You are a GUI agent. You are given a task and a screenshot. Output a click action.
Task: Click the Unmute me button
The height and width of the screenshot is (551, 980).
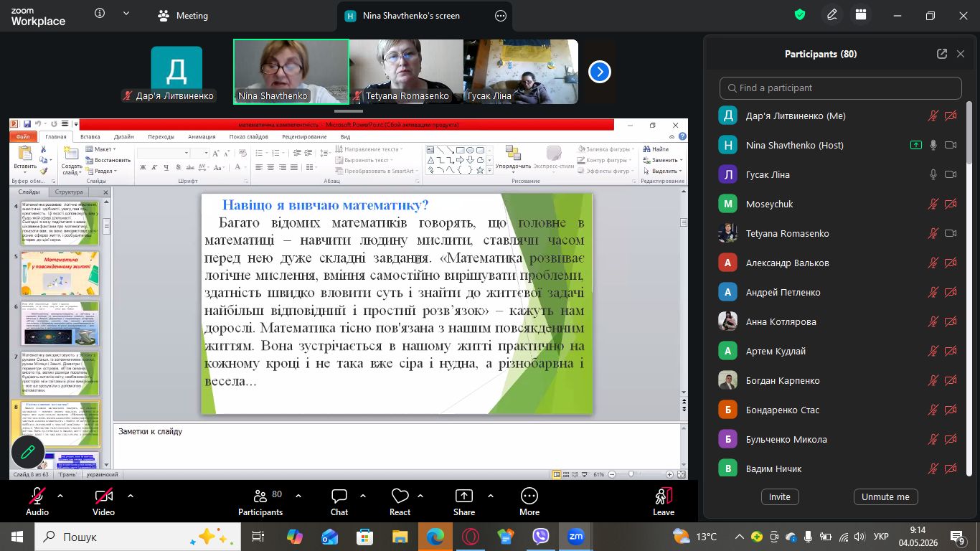tap(885, 496)
